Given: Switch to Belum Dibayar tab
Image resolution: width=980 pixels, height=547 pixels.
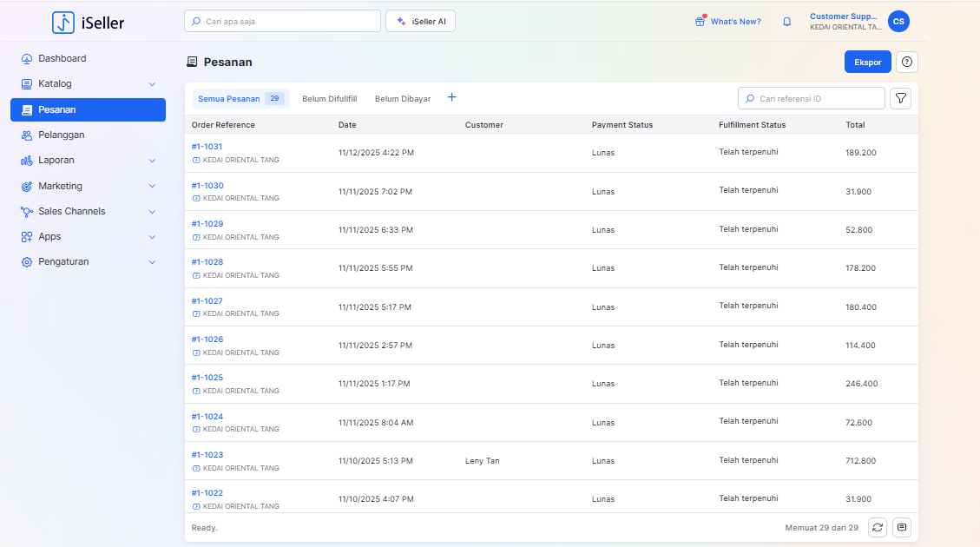Looking at the screenshot, I should pyautogui.click(x=403, y=99).
